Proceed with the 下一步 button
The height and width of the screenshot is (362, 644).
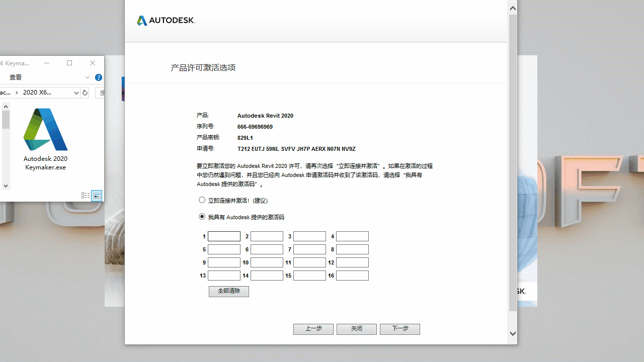(400, 329)
